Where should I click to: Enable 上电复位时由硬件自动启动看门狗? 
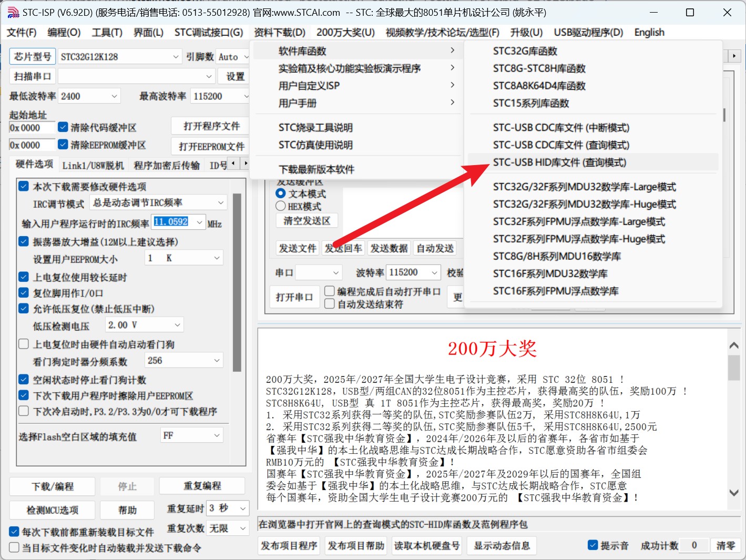[24, 344]
